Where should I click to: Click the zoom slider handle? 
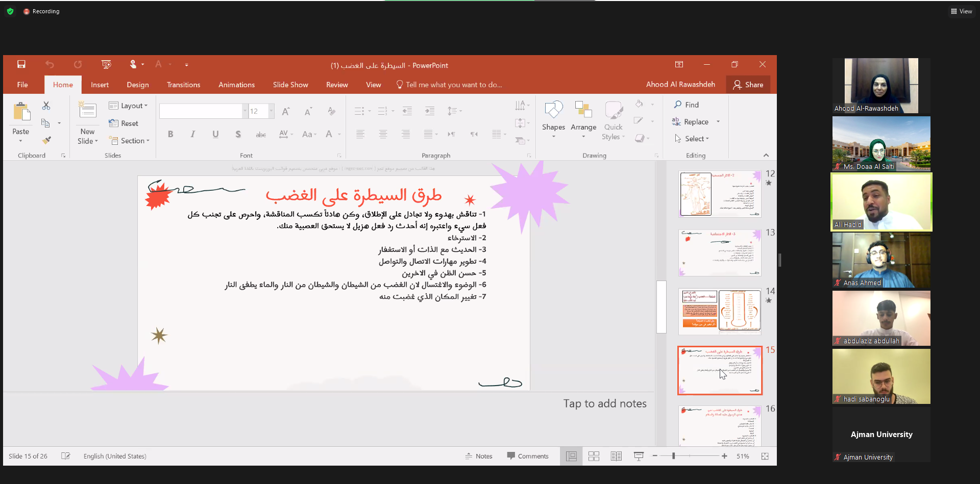click(674, 456)
